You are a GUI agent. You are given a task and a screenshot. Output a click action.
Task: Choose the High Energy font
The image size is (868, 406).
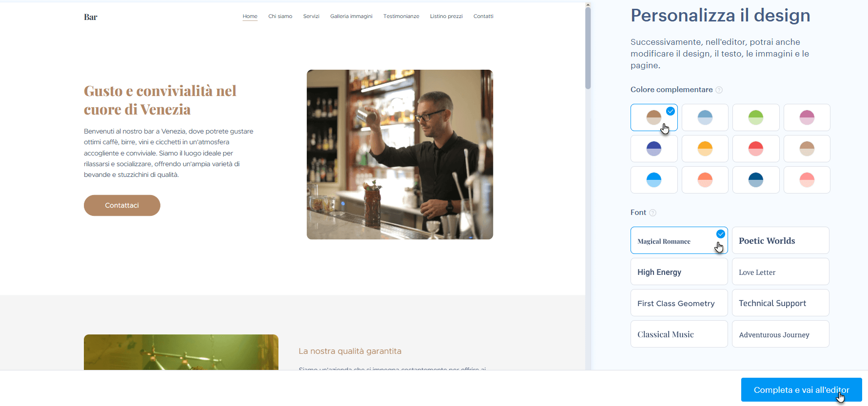pyautogui.click(x=679, y=271)
